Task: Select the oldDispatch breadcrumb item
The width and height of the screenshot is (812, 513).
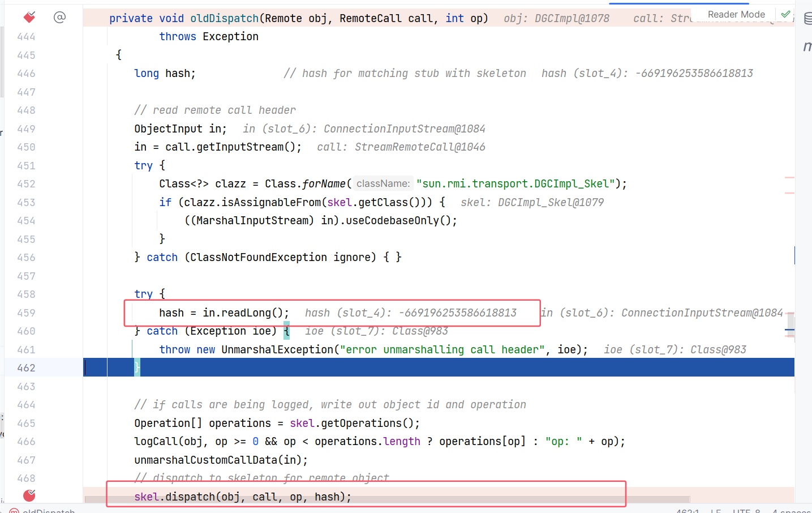Action: tap(49, 511)
